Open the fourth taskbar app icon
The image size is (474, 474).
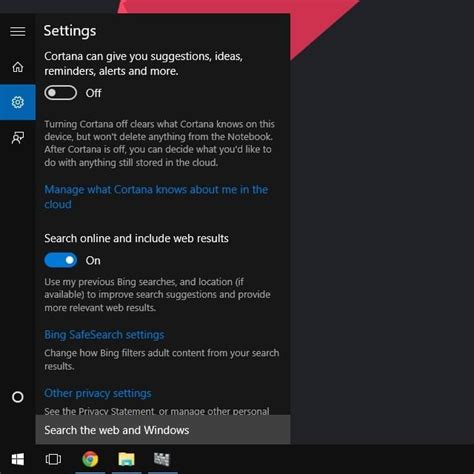[x=162, y=459]
